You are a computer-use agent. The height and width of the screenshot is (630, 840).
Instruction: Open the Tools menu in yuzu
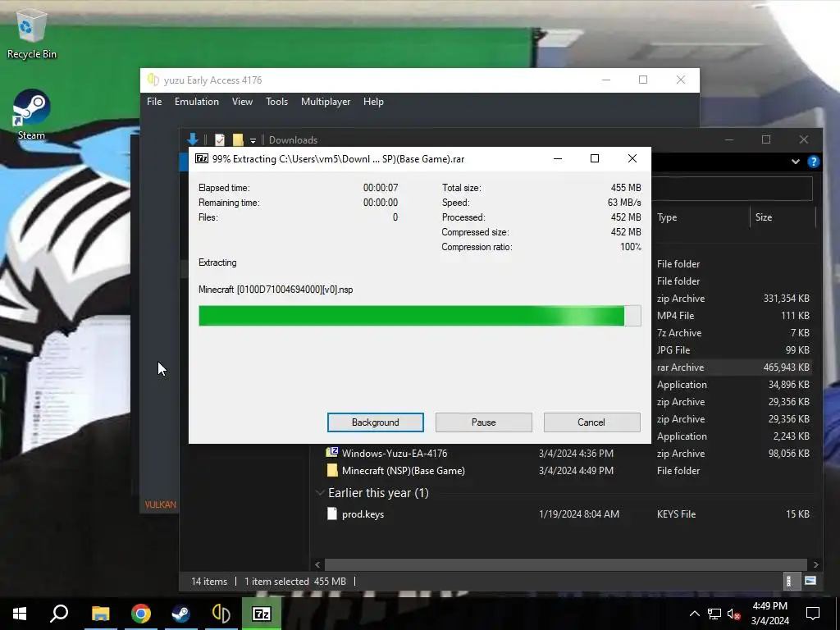coord(277,102)
